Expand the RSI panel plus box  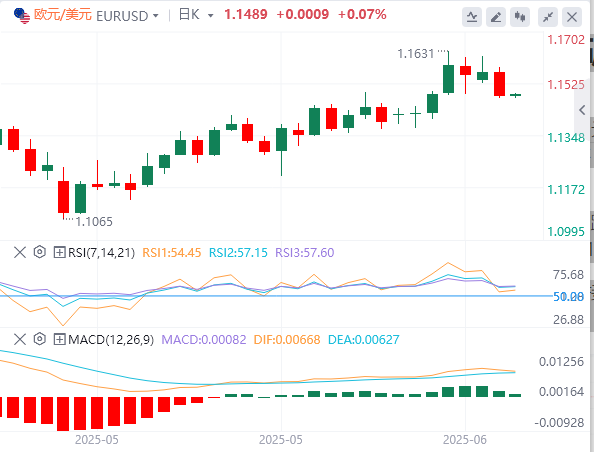pos(59,252)
